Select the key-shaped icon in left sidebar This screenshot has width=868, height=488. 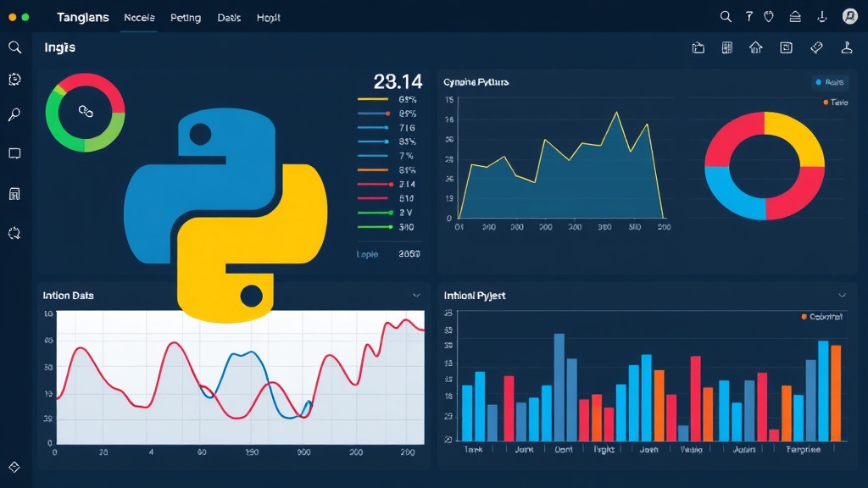click(x=14, y=114)
